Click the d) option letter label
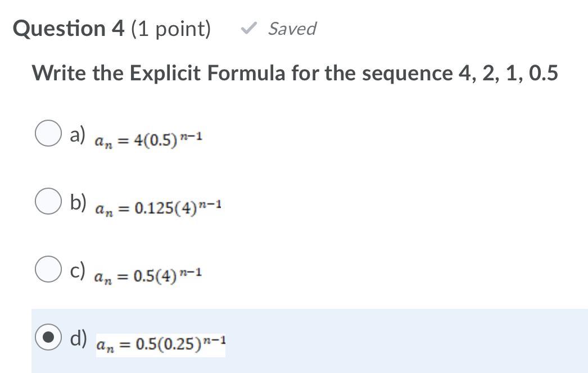 pos(78,338)
